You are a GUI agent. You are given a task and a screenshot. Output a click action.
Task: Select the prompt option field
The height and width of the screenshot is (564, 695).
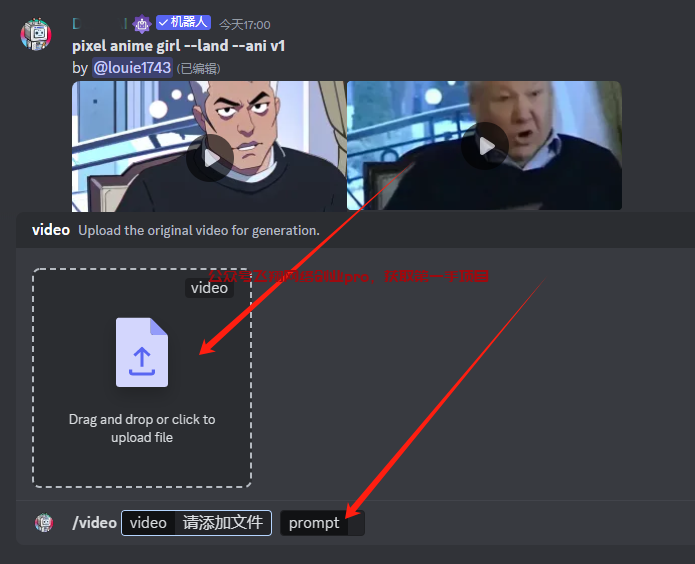[322, 523]
